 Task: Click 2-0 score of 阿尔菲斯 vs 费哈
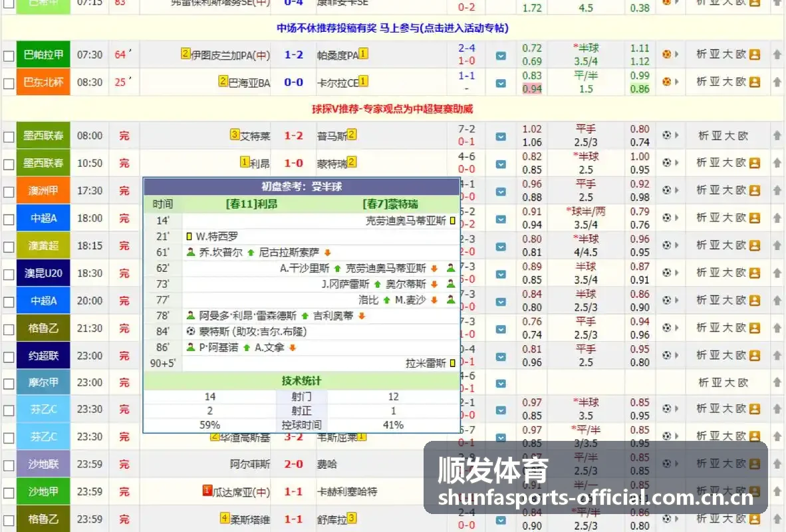293,464
